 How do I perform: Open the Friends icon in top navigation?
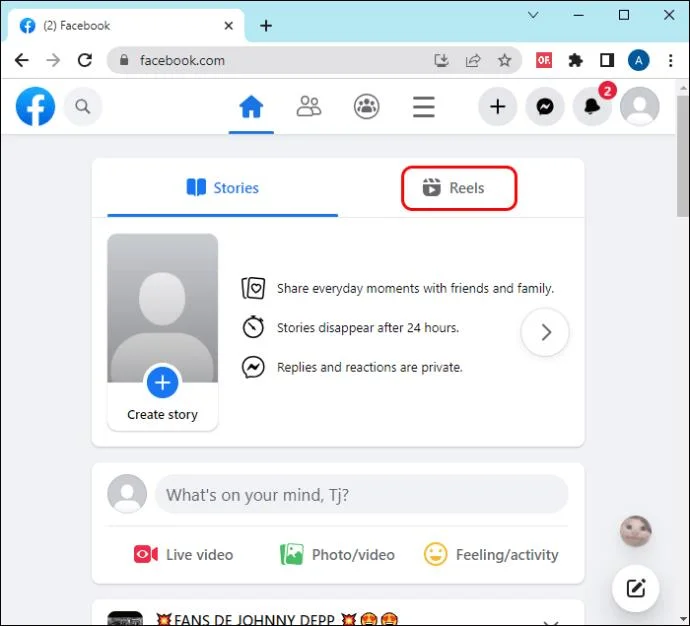coord(309,106)
